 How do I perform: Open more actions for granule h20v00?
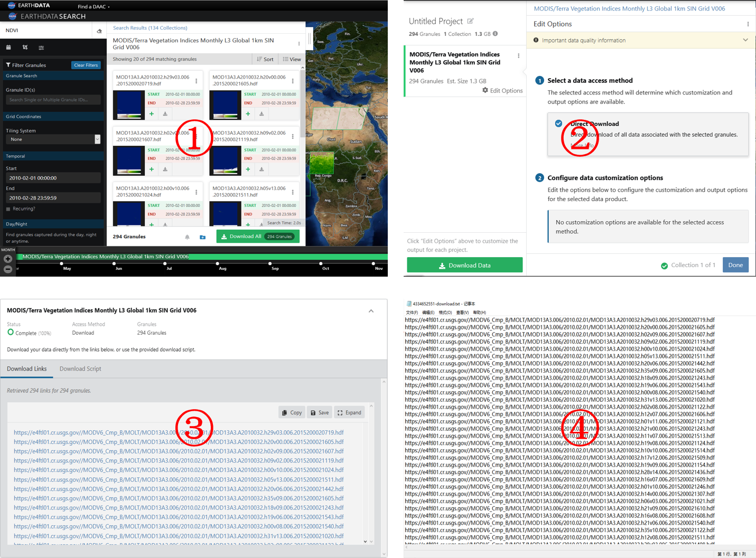coord(293,81)
